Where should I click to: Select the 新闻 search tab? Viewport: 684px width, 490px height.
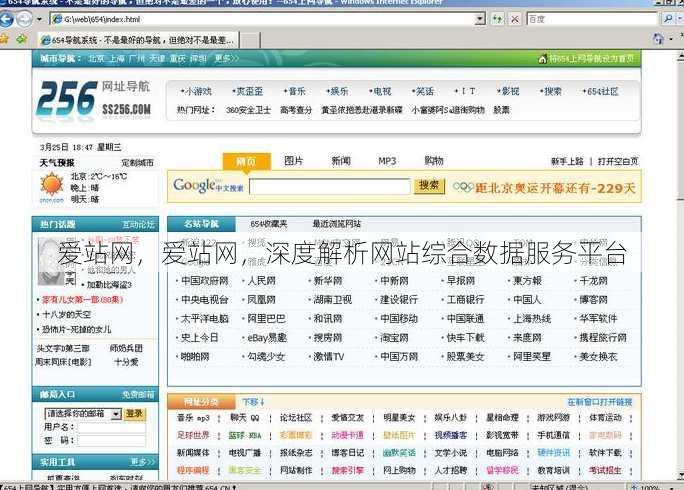coord(341,161)
